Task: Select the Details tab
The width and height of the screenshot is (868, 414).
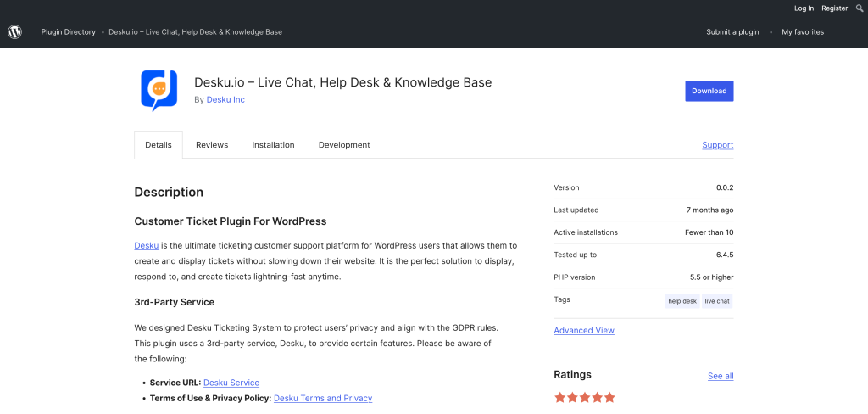Action: coord(159,145)
